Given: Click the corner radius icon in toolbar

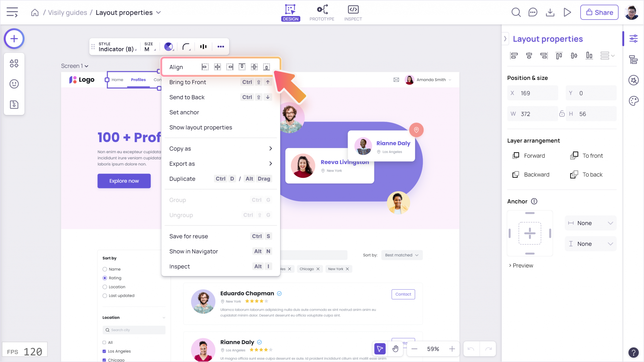Looking at the screenshot, I should 186,47.
